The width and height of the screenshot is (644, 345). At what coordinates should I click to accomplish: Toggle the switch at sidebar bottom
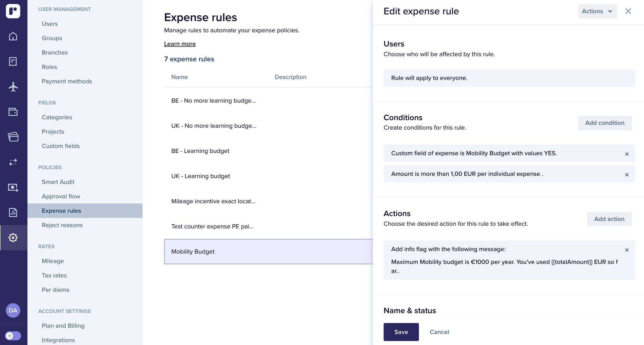pos(13,336)
